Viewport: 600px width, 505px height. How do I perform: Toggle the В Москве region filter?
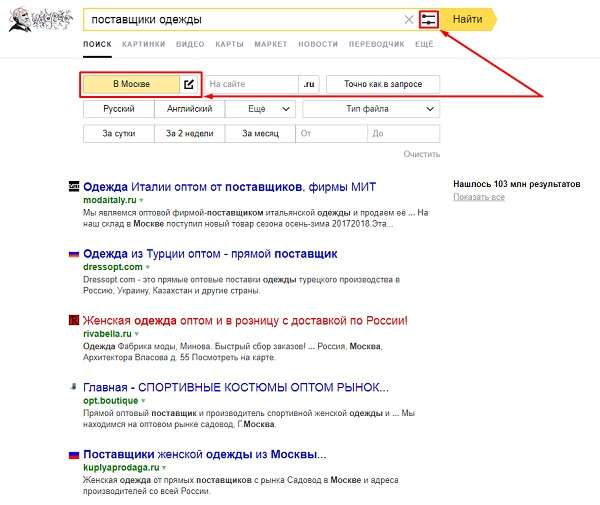131,84
